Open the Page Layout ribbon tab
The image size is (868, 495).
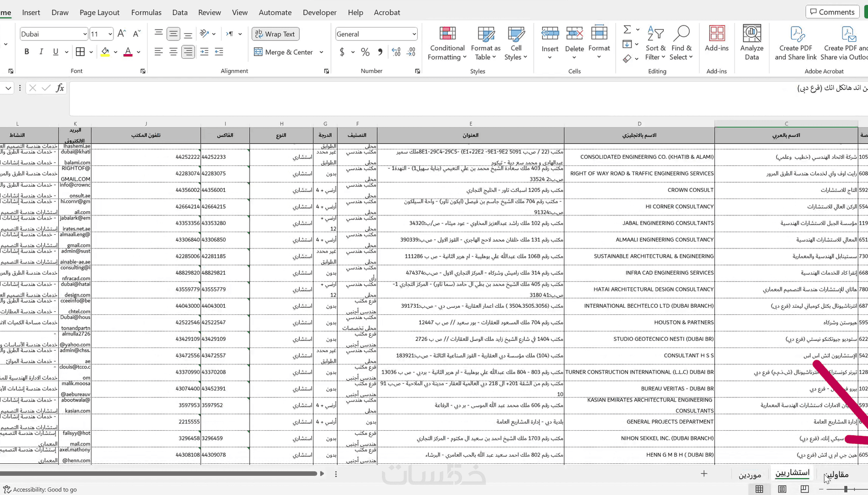pos(100,12)
